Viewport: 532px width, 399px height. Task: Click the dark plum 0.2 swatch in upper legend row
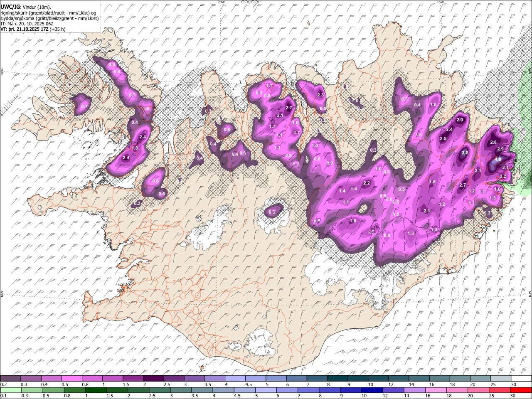click(11, 379)
